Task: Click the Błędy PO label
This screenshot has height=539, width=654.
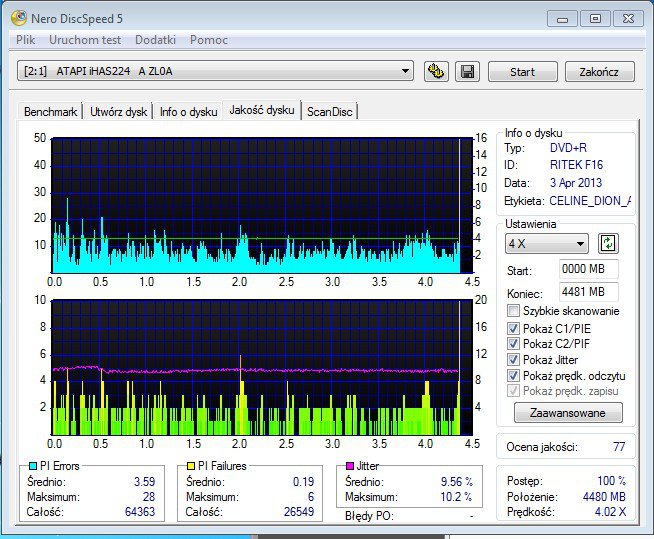Action: click(369, 516)
